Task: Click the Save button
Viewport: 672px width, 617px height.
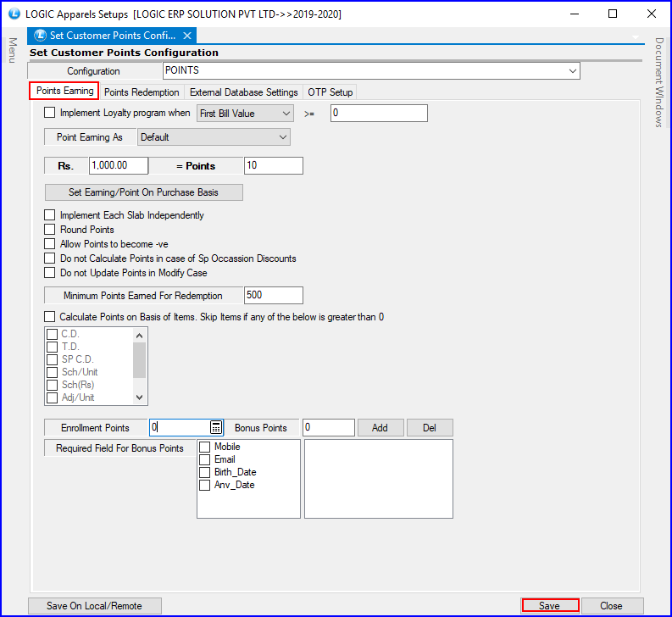Action: pos(550,606)
